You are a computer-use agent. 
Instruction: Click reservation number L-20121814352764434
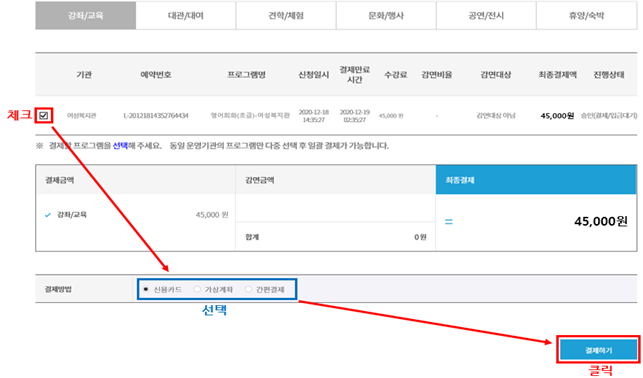click(156, 116)
